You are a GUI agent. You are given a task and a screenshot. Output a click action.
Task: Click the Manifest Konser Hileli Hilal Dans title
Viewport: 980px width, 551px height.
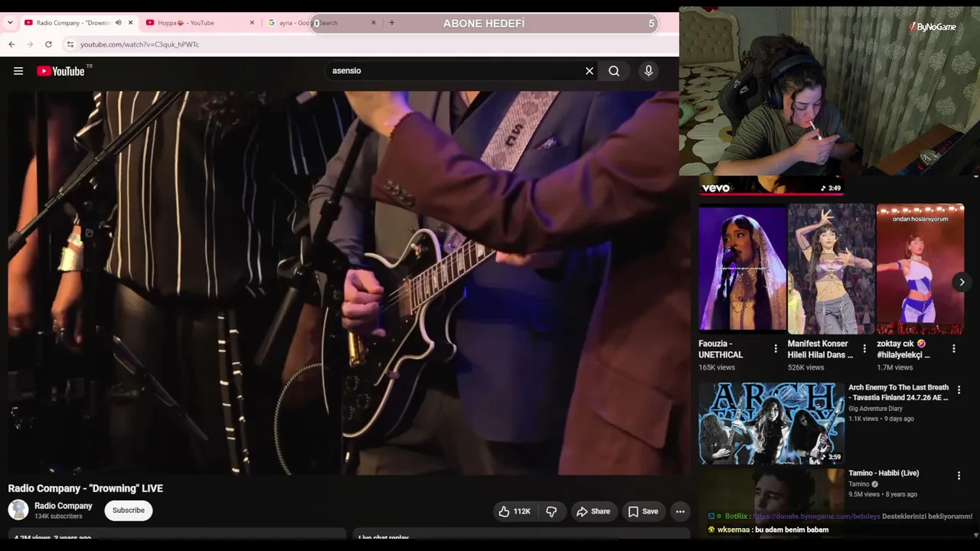point(821,350)
